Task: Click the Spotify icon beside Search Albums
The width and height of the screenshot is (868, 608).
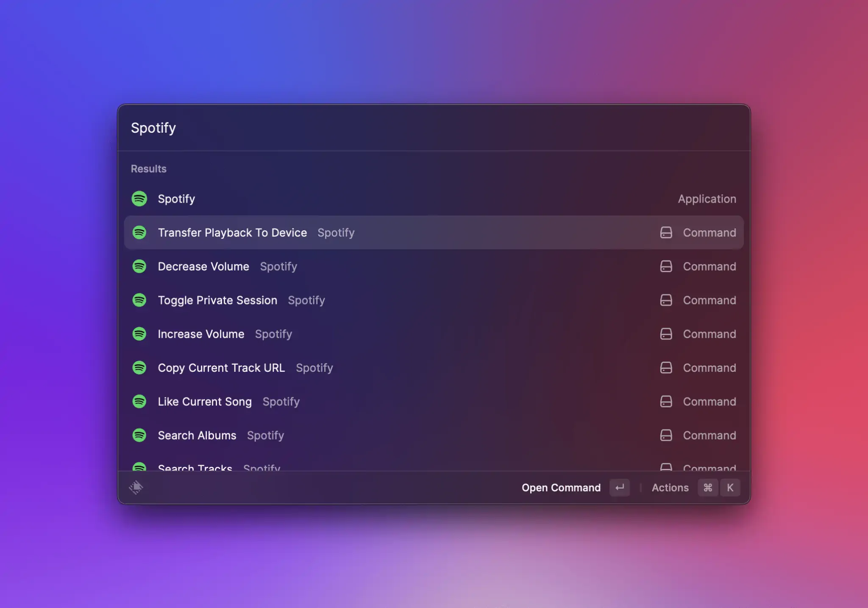Action: (139, 435)
